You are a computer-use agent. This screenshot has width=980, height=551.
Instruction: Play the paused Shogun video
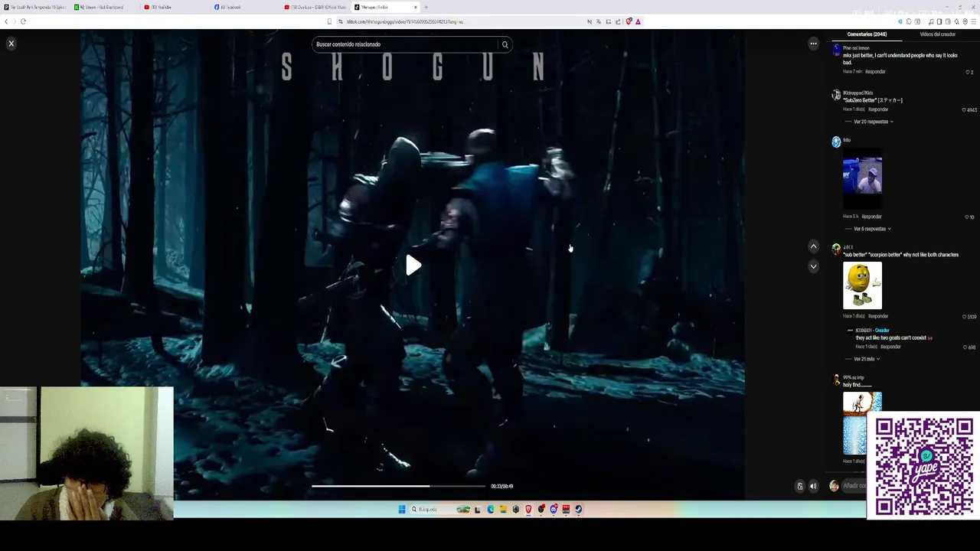click(x=413, y=265)
